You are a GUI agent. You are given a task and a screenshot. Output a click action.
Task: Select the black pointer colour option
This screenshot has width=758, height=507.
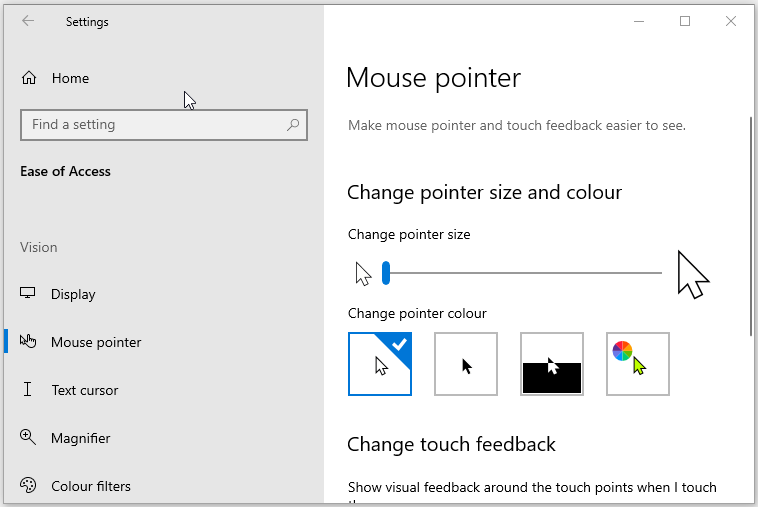(466, 364)
